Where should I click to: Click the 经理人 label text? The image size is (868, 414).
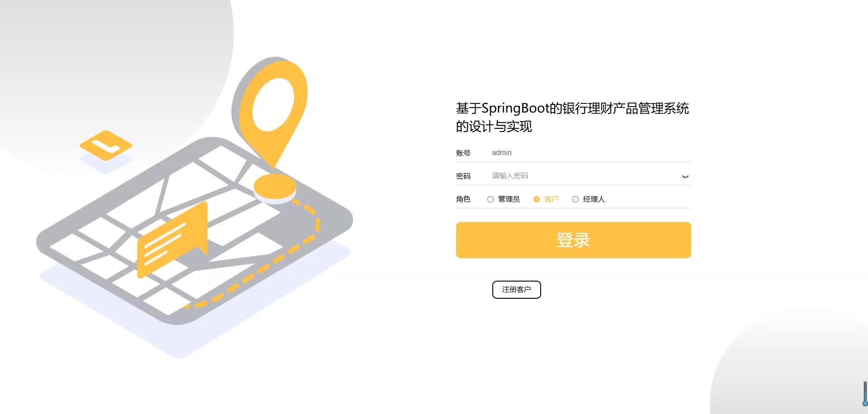click(594, 199)
